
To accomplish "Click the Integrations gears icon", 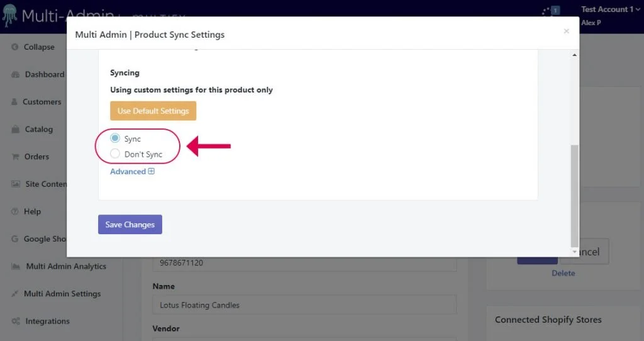I will 16,321.
